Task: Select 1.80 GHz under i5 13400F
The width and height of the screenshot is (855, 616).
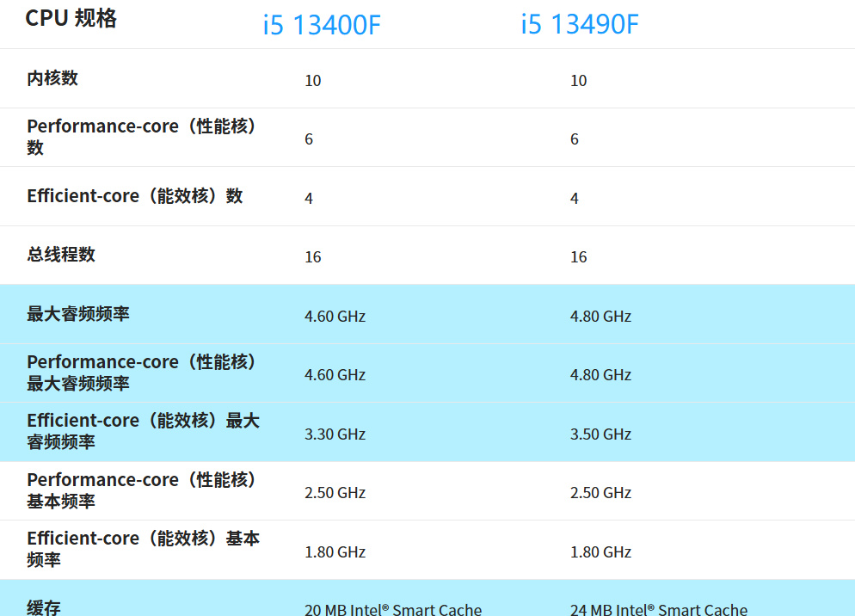Action: 335,552
